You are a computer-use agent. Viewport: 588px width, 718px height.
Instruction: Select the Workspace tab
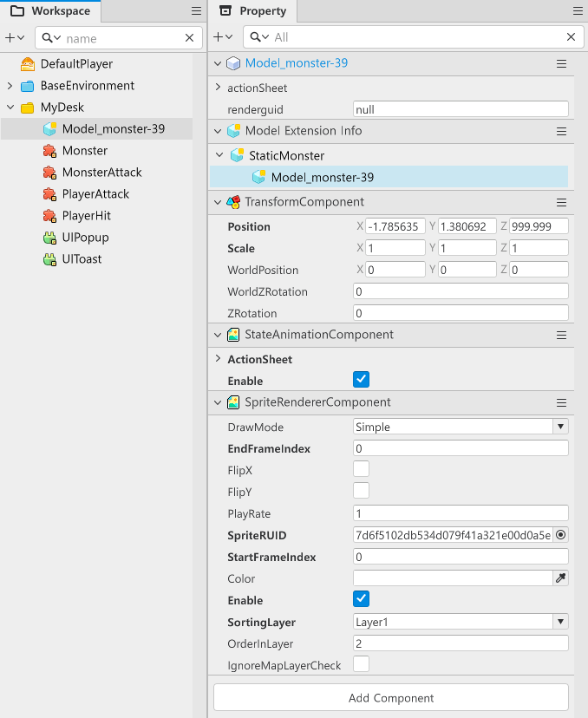(x=50, y=11)
